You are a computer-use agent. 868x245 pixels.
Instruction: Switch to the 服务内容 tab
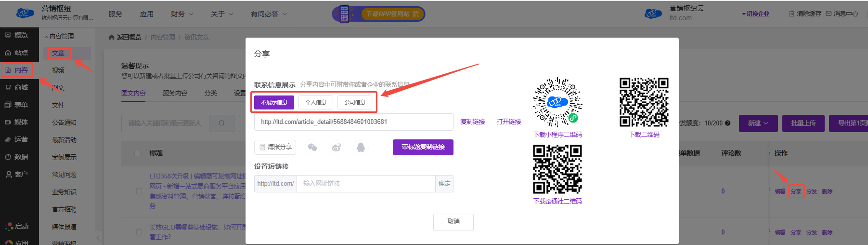(175, 93)
